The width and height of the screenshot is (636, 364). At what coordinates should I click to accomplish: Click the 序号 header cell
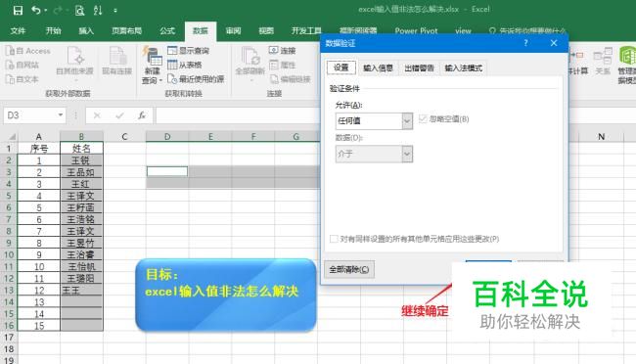(39, 149)
